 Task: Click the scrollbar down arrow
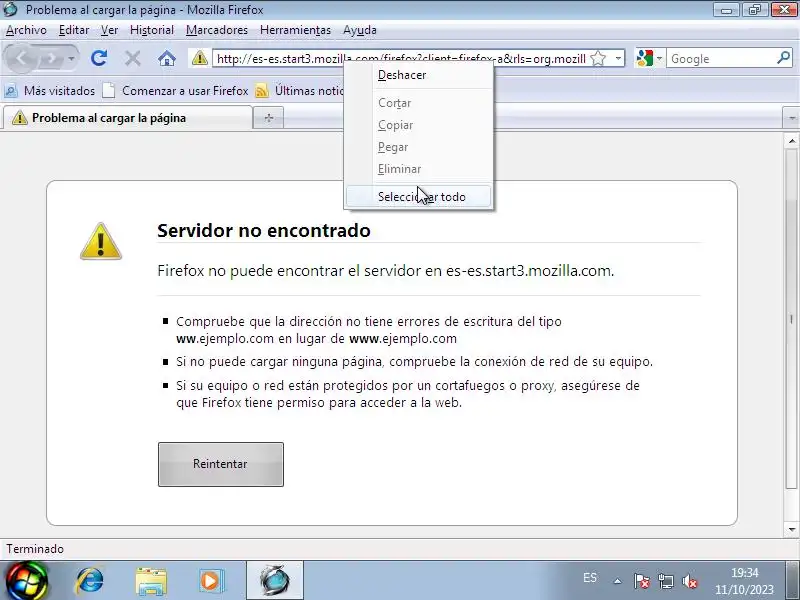point(791,530)
